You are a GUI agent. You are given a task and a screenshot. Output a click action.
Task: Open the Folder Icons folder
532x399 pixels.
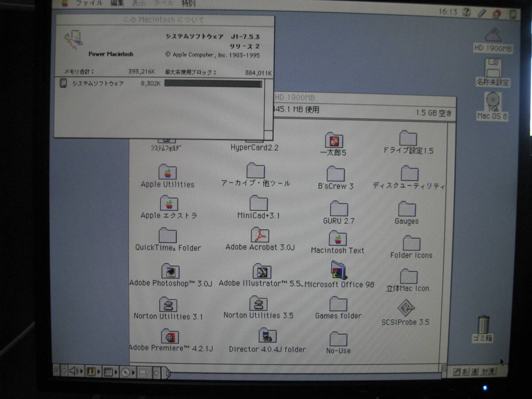[411, 243]
